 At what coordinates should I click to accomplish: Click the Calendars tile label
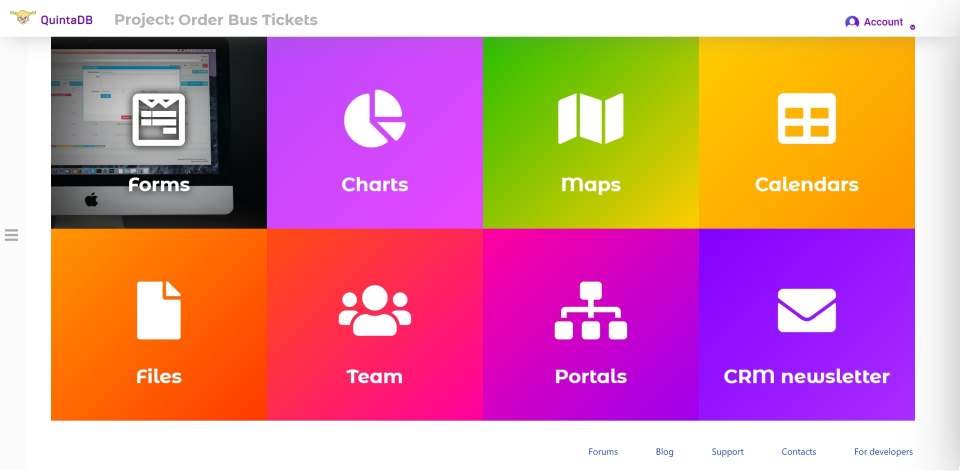coord(806,185)
